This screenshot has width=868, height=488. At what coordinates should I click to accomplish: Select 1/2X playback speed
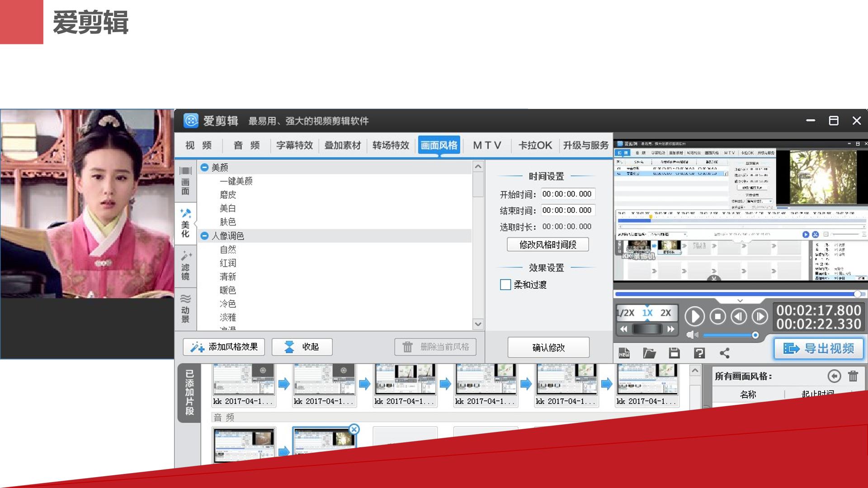[626, 313]
